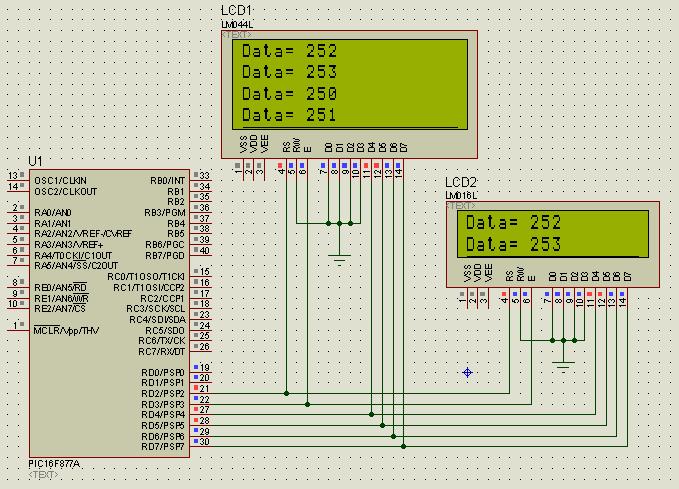Click pin number 40 beside RB7/PGD
The width and height of the screenshot is (679, 489).
tap(204, 250)
